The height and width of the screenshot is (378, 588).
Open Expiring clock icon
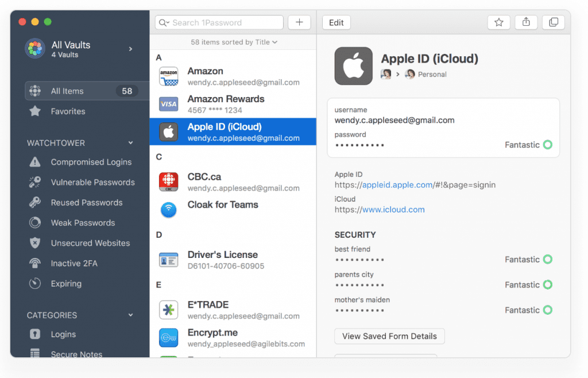[x=35, y=284]
